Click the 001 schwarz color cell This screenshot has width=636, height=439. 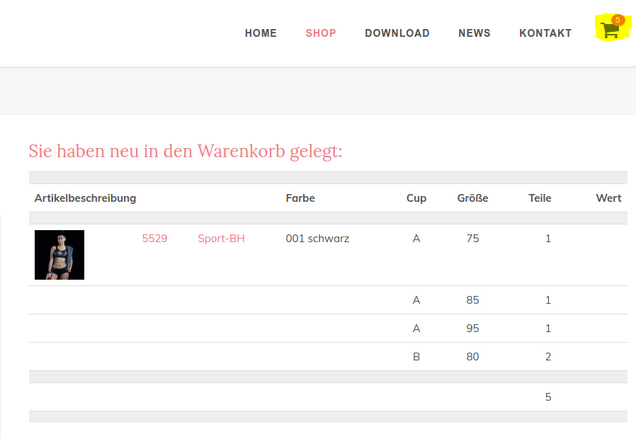point(317,239)
